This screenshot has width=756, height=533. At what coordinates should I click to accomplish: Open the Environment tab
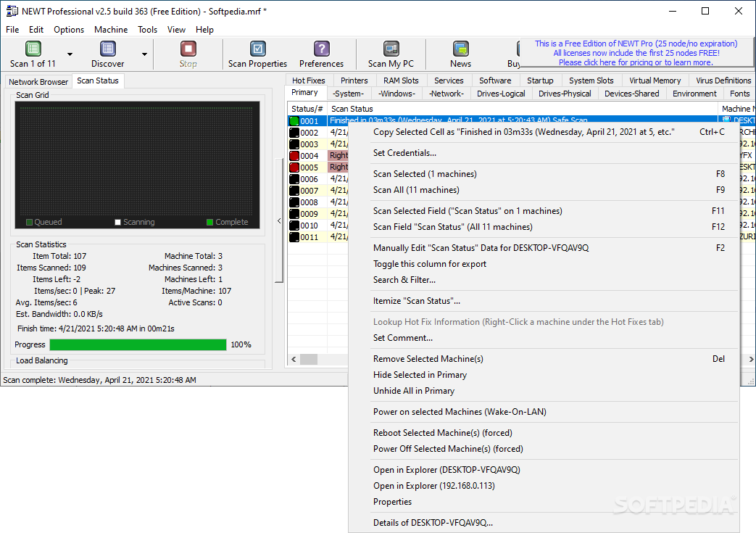pyautogui.click(x=695, y=94)
